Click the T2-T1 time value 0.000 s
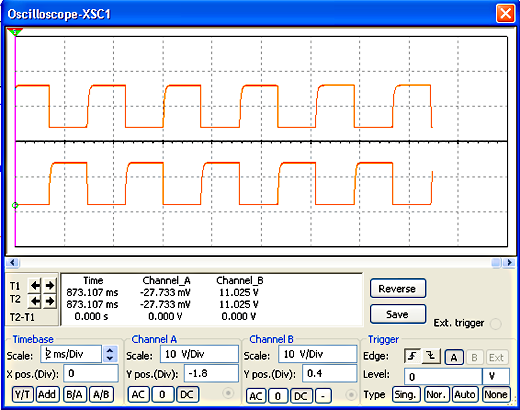Screen dimensions: 520x410 91,316
